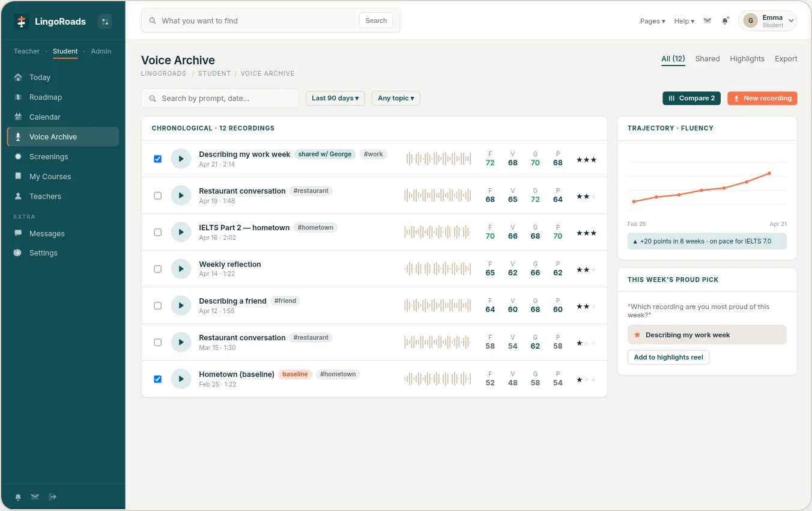This screenshot has height=511, width=812.
Task: Click Add to highlights reel
Action: (668, 357)
